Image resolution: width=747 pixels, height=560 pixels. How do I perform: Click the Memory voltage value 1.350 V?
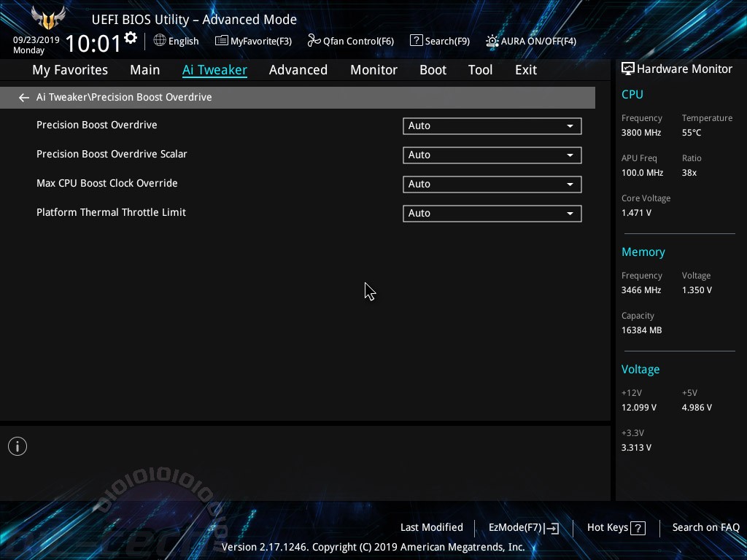coord(697,290)
